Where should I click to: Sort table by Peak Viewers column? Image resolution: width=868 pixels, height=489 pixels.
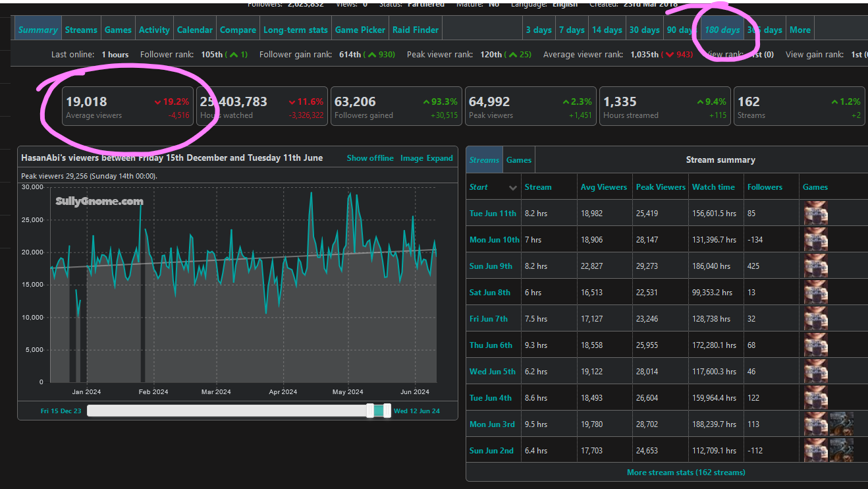661,187
